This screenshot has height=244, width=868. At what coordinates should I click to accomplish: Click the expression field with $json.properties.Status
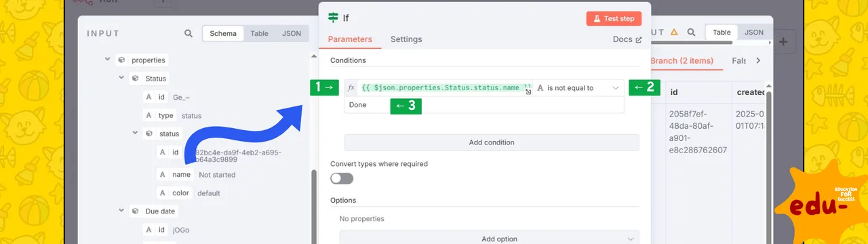446,88
